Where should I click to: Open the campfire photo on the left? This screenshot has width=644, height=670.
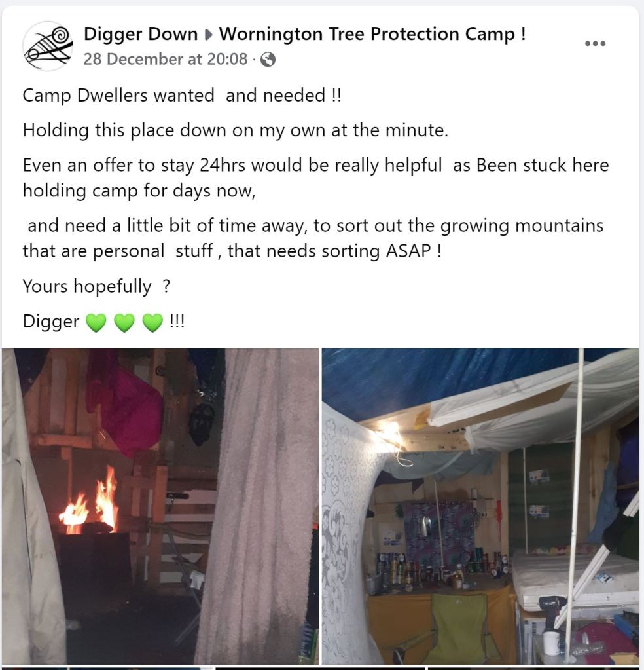tap(160, 506)
